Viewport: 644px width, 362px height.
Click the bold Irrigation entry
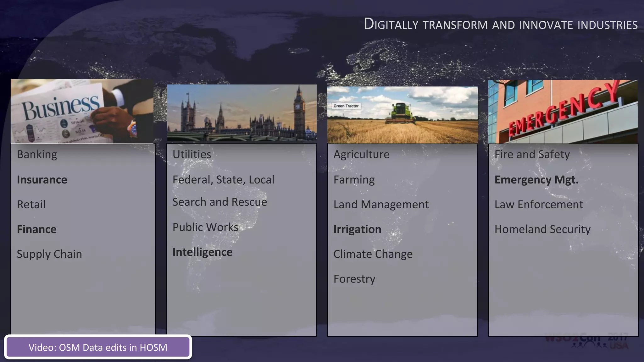click(x=357, y=230)
